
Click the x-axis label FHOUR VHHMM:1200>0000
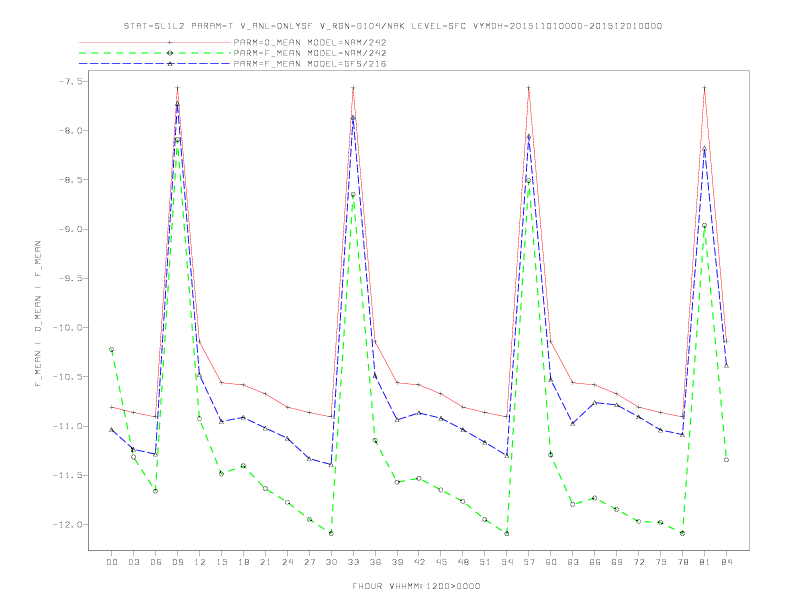[x=416, y=586]
